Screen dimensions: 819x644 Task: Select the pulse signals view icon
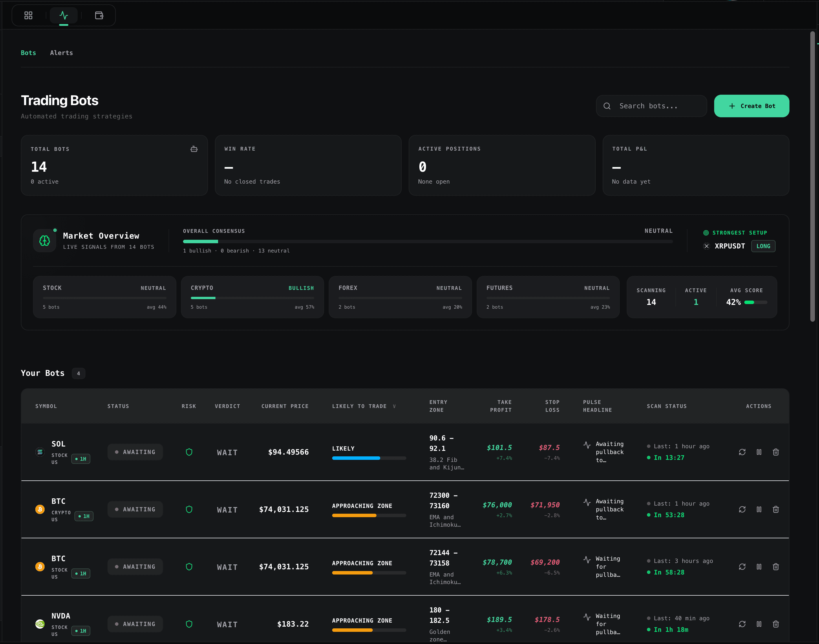point(63,15)
